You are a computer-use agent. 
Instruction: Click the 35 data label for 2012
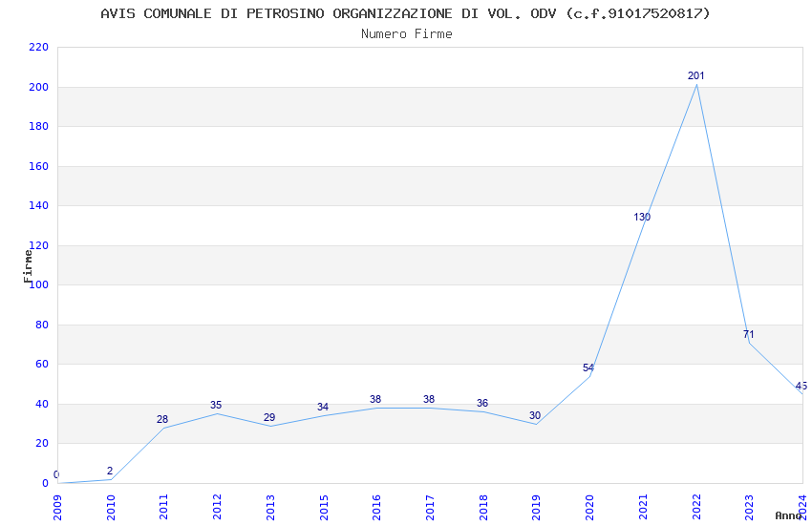pyautogui.click(x=216, y=405)
